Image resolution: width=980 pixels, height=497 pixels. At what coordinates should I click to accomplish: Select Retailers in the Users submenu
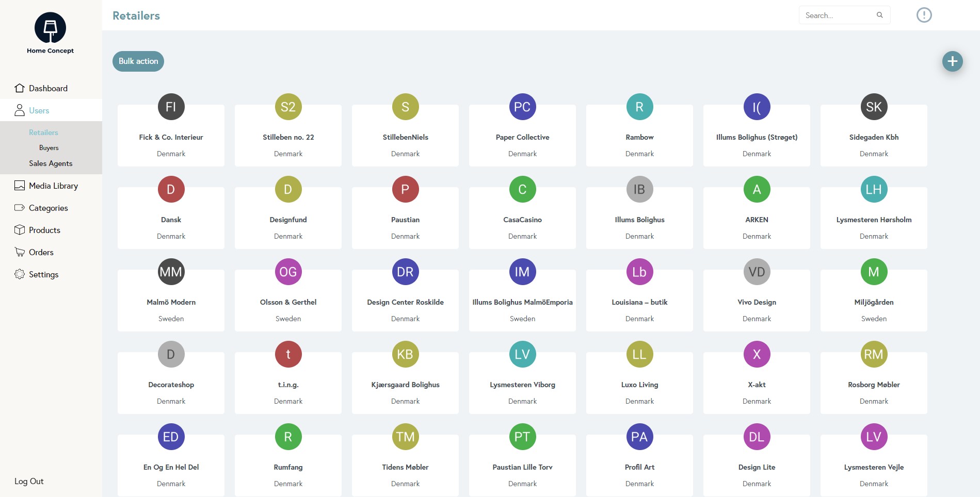[43, 132]
